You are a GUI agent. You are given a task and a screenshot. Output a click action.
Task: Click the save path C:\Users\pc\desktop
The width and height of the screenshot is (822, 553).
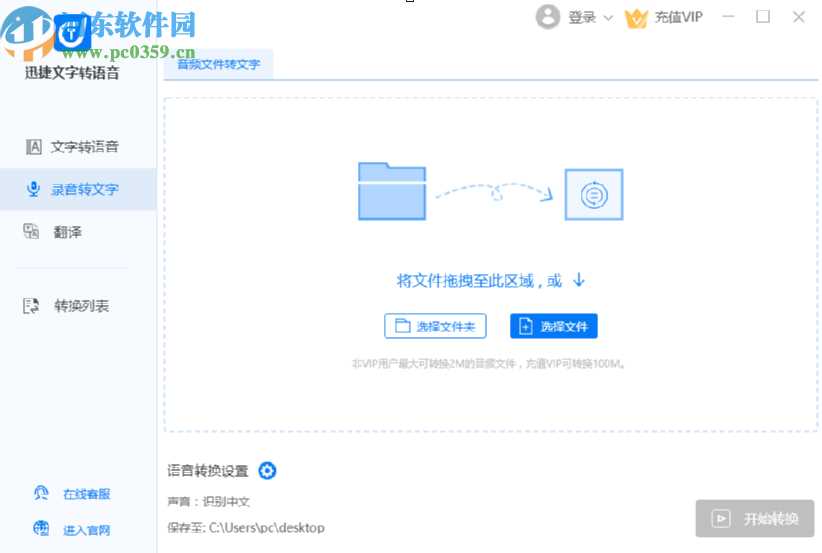point(266,527)
